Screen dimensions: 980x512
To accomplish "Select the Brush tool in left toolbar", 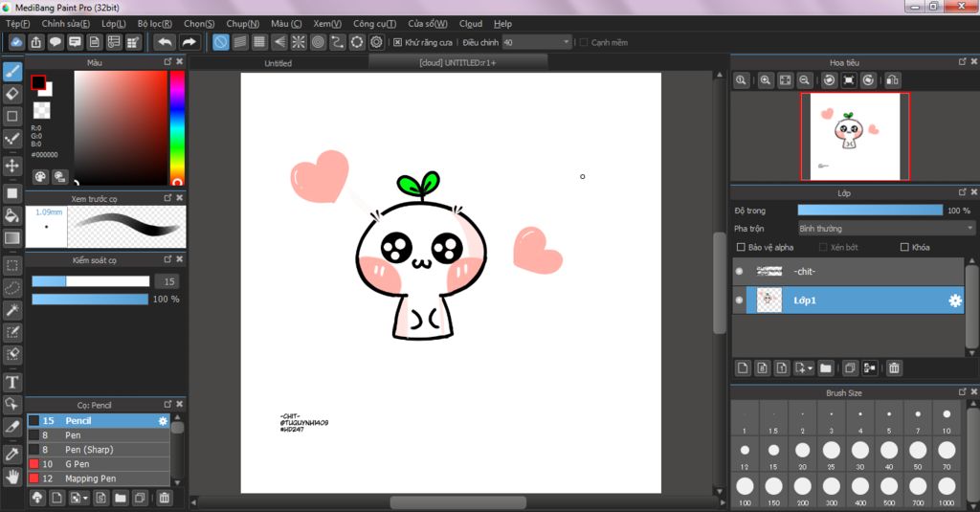I will [x=12, y=71].
